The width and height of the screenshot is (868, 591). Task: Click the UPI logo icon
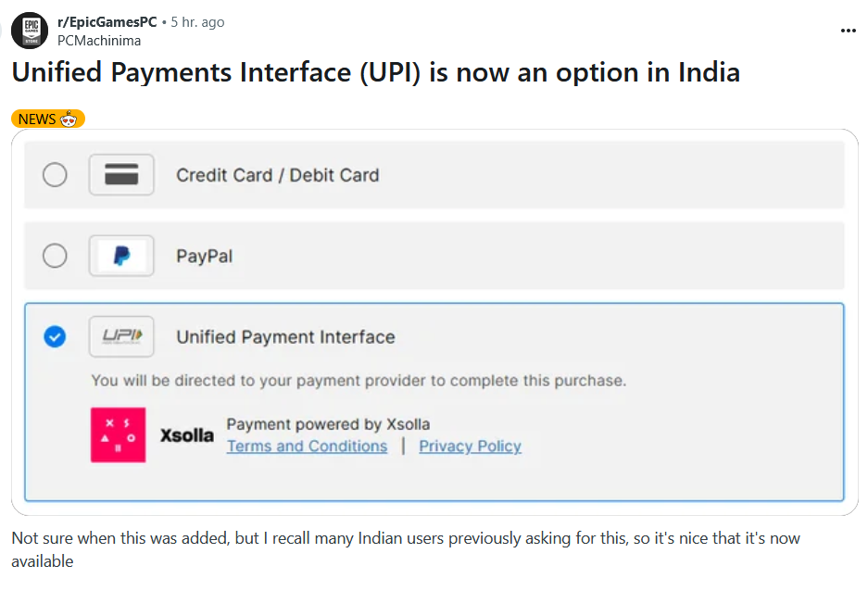click(121, 336)
